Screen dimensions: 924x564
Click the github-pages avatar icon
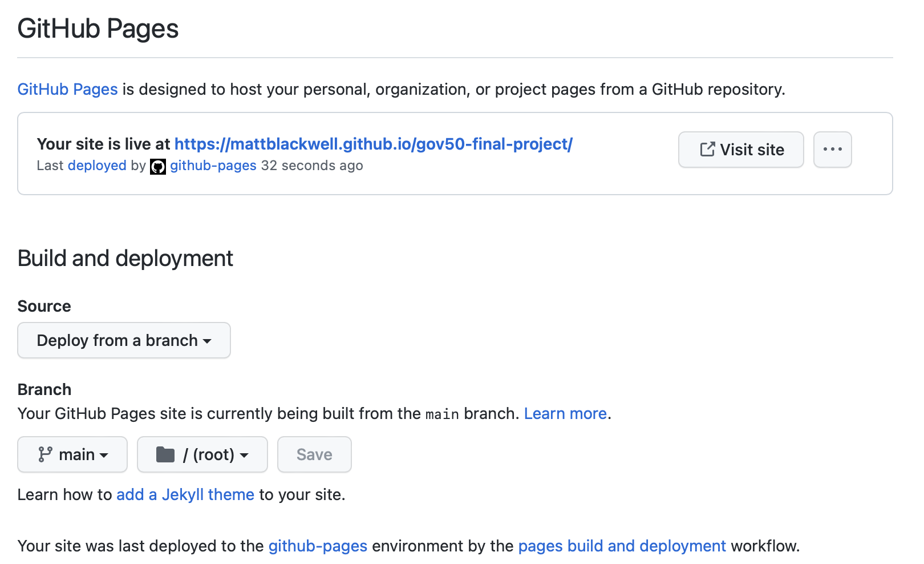158,167
